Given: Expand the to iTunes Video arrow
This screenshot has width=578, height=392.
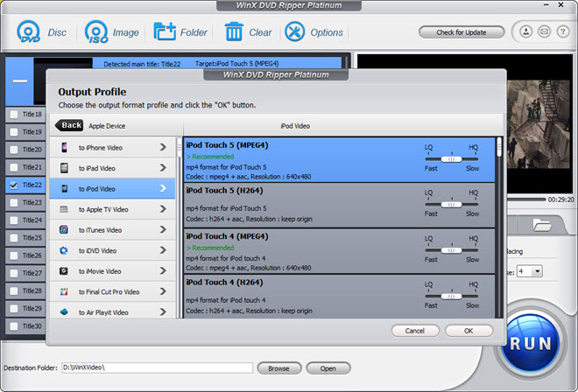Looking at the screenshot, I should (x=163, y=230).
